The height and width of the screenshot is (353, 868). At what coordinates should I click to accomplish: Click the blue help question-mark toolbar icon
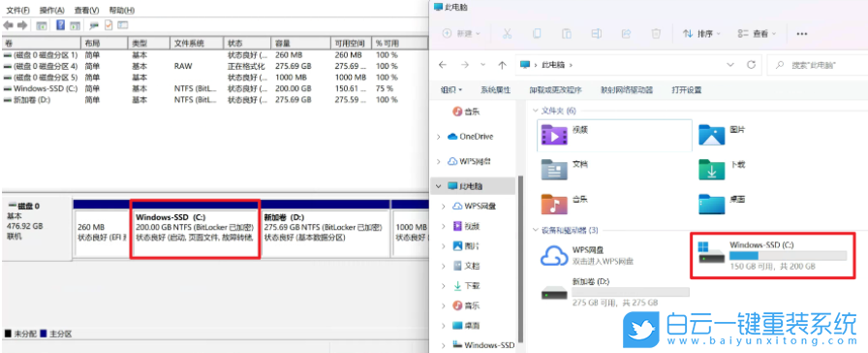tap(60, 25)
